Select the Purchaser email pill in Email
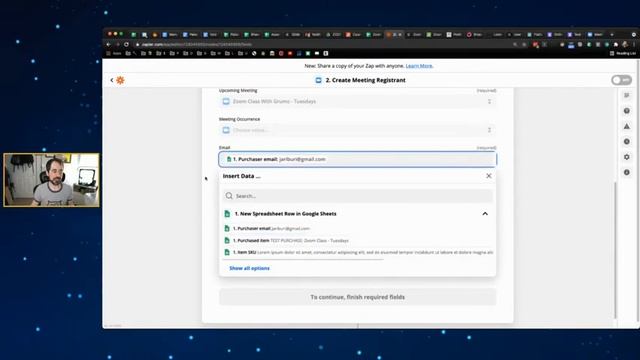The width and height of the screenshot is (640, 360). pyautogui.click(x=276, y=159)
